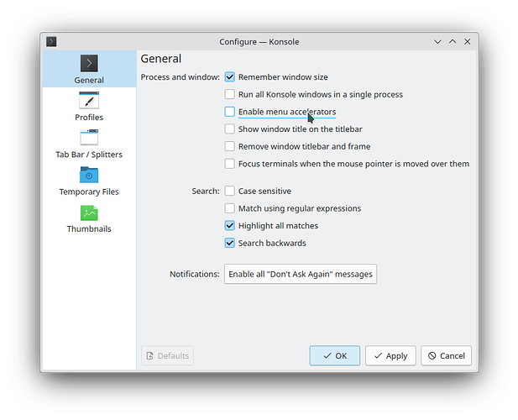518x420 pixels.
Task: Disable Highlight all matches checkbox
Action: pos(229,226)
